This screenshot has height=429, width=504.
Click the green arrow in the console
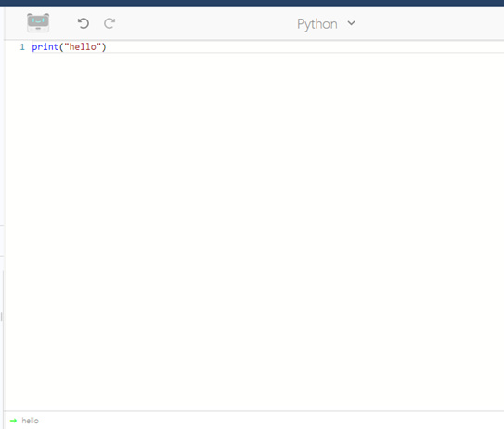coord(13,421)
